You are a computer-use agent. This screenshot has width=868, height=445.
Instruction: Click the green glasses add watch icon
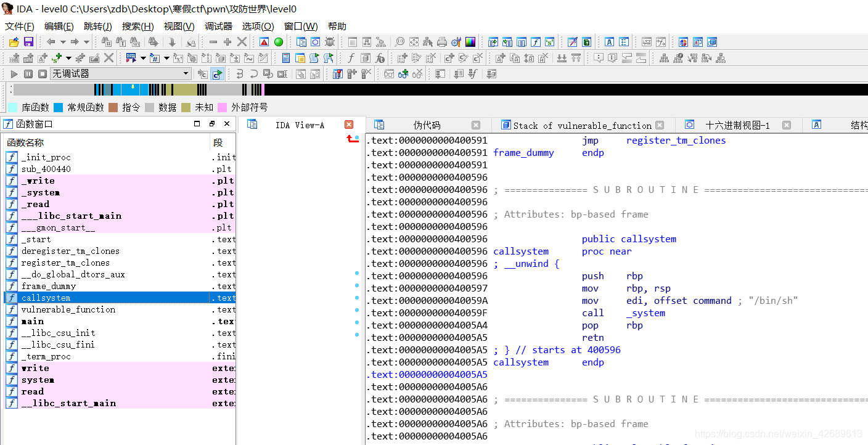(x=403, y=74)
